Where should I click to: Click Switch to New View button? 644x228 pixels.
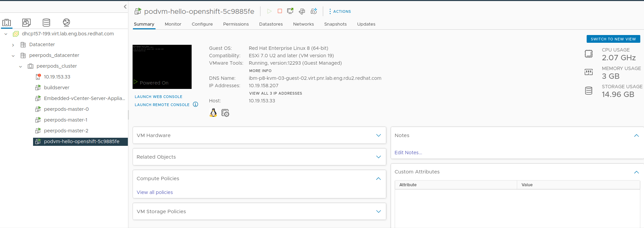click(x=613, y=39)
